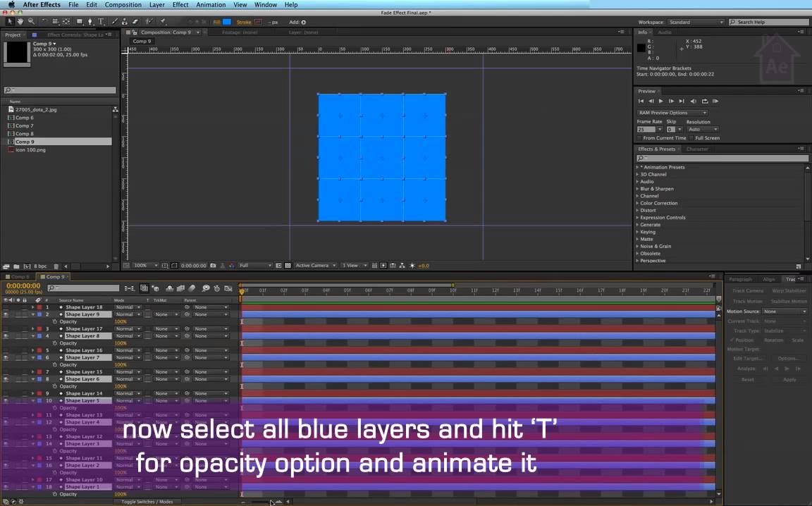The image size is (812, 506).
Task: Click the snapshot camera icon in the viewer
Action: pyautogui.click(x=213, y=266)
